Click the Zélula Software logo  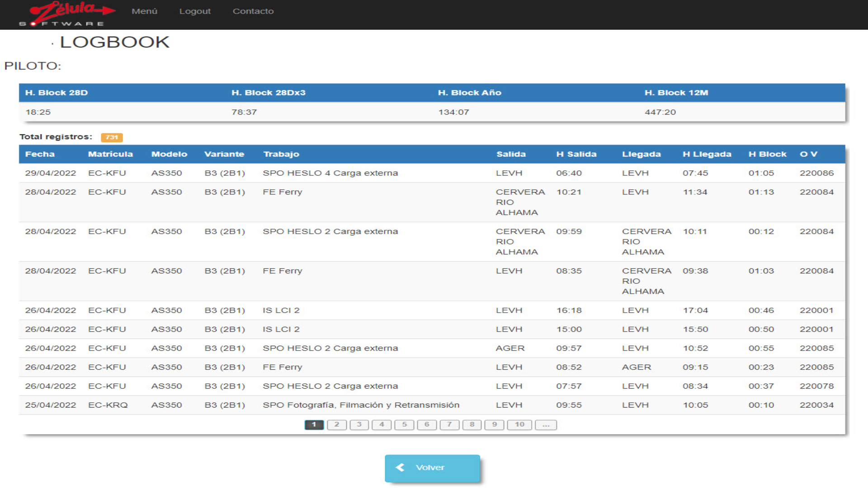point(67,14)
